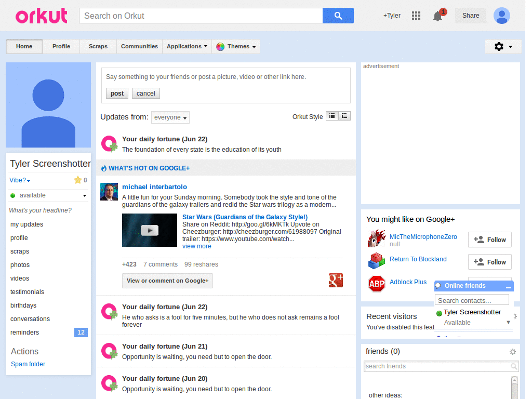This screenshot has height=399, width=532.
Task: Click michael interbartolo's profile photo
Action: pos(109,192)
